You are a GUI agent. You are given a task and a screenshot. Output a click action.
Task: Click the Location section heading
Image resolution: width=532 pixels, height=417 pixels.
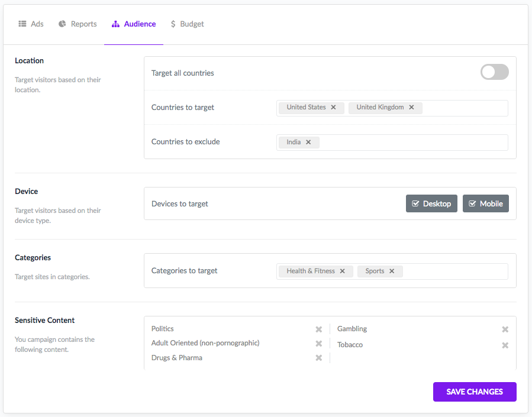coord(29,61)
